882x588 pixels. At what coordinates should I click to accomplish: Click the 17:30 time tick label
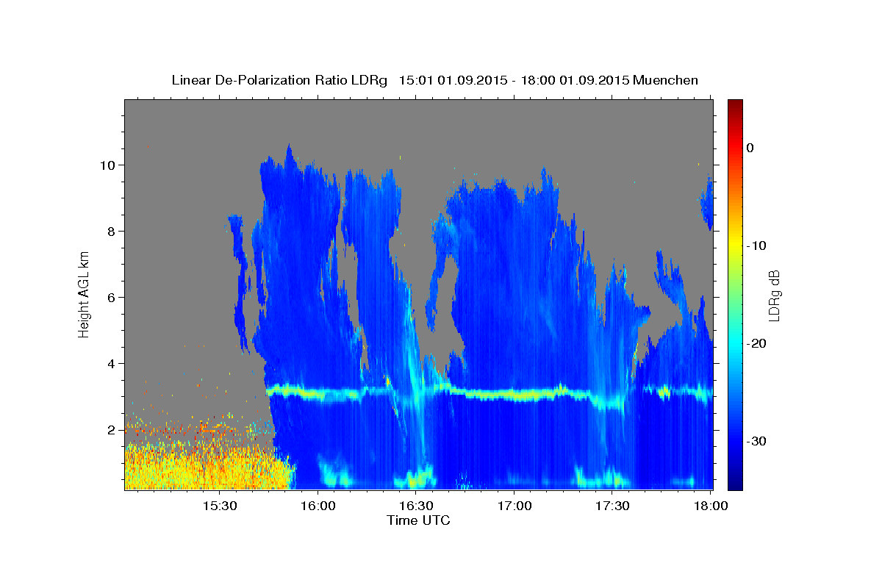(612, 506)
